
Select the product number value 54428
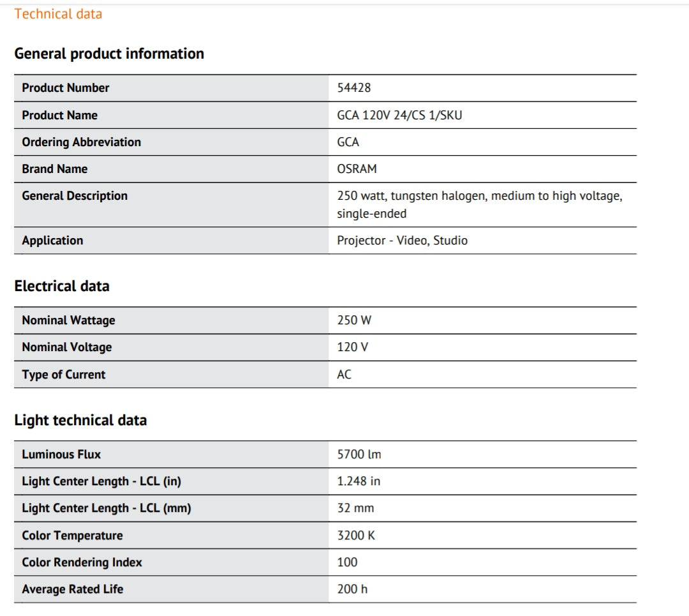coord(353,88)
